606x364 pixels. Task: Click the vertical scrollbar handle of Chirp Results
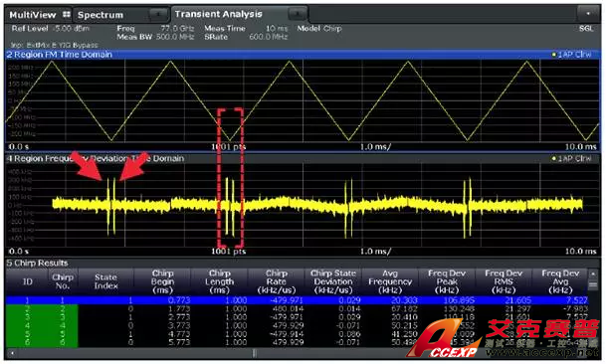click(593, 285)
